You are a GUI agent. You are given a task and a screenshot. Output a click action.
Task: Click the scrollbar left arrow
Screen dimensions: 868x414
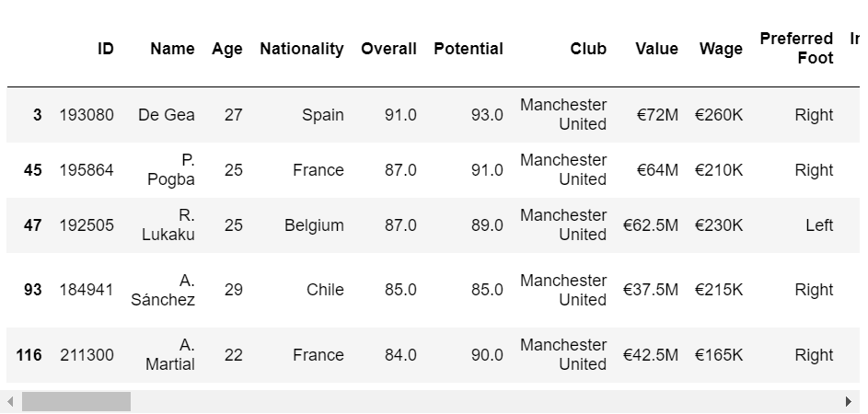(x=10, y=401)
